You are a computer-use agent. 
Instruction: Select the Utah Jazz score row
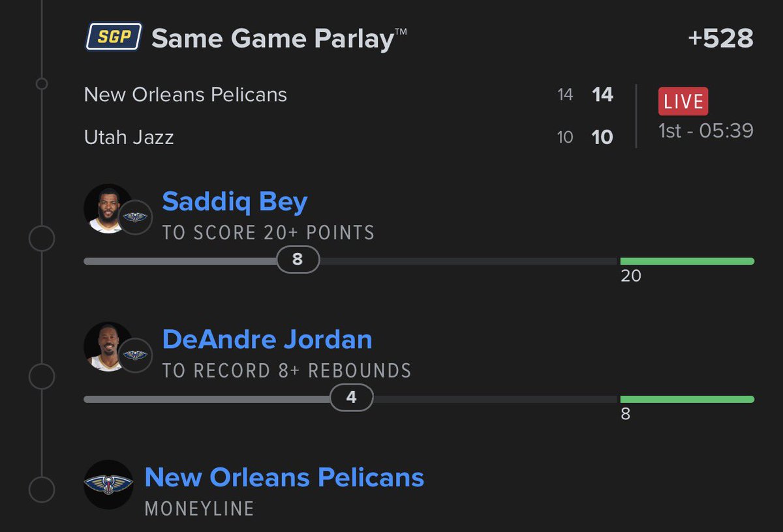[x=349, y=137]
